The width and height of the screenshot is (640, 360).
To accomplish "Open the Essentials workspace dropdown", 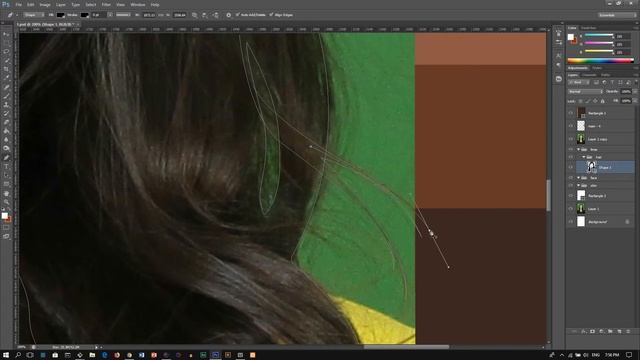I will click(617, 15).
